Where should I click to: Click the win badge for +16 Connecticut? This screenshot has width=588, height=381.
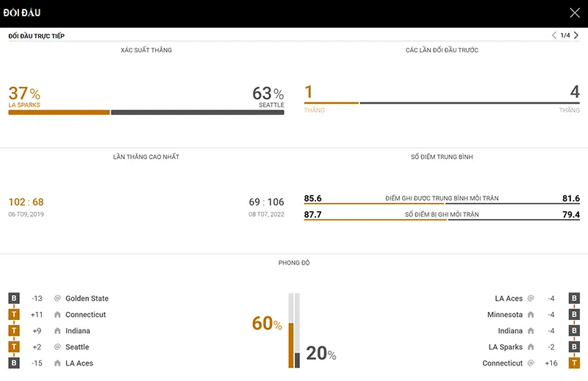tap(575, 363)
